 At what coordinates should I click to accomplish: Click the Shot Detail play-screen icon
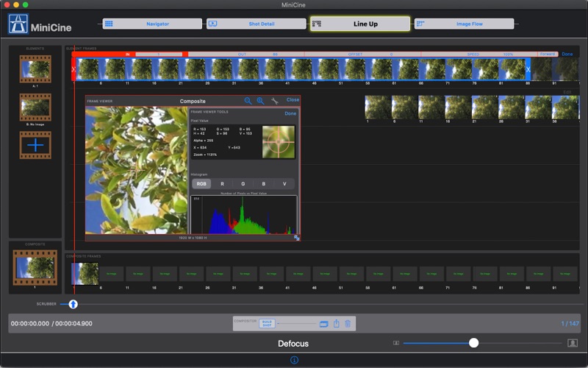point(212,24)
